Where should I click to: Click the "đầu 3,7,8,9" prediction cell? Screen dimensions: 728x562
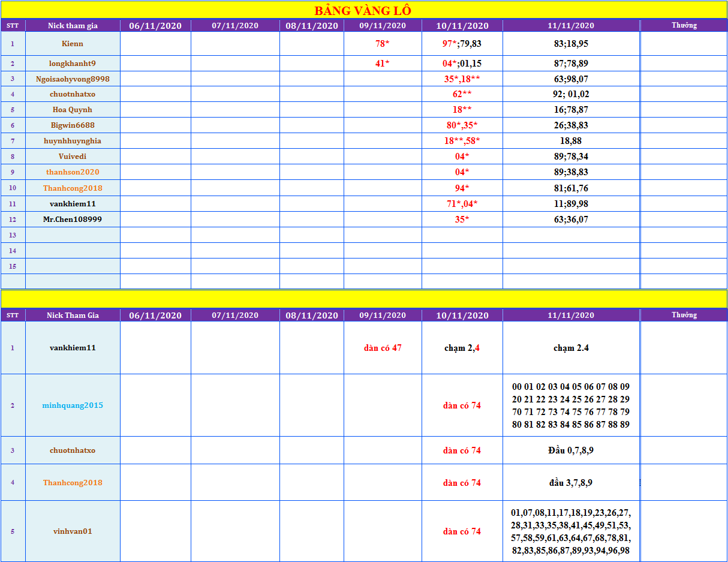pos(571,483)
